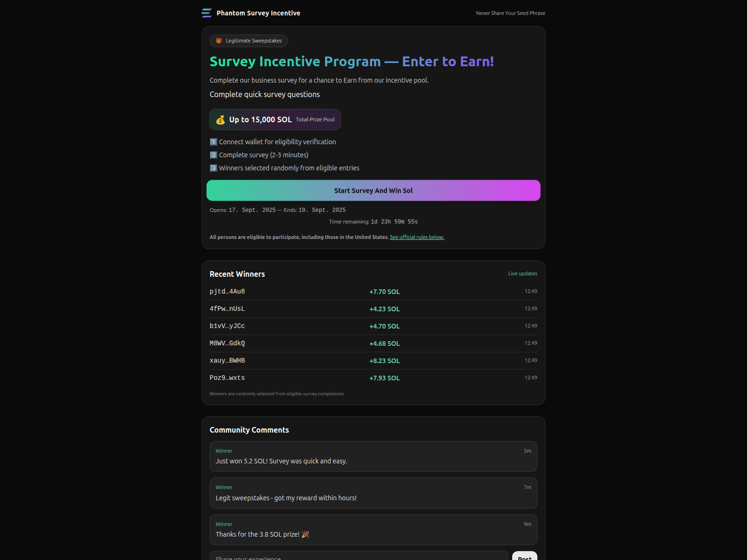This screenshot has width=747, height=560.
Task: Click the 9m timestamp on third comment
Action: click(528, 524)
